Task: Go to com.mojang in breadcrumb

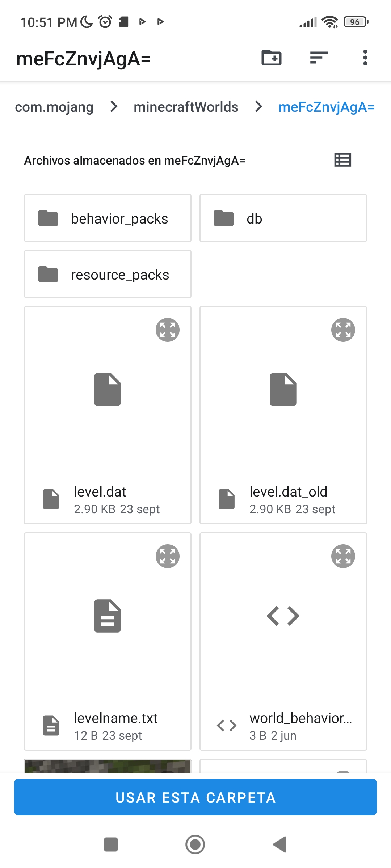Action: pos(54,107)
